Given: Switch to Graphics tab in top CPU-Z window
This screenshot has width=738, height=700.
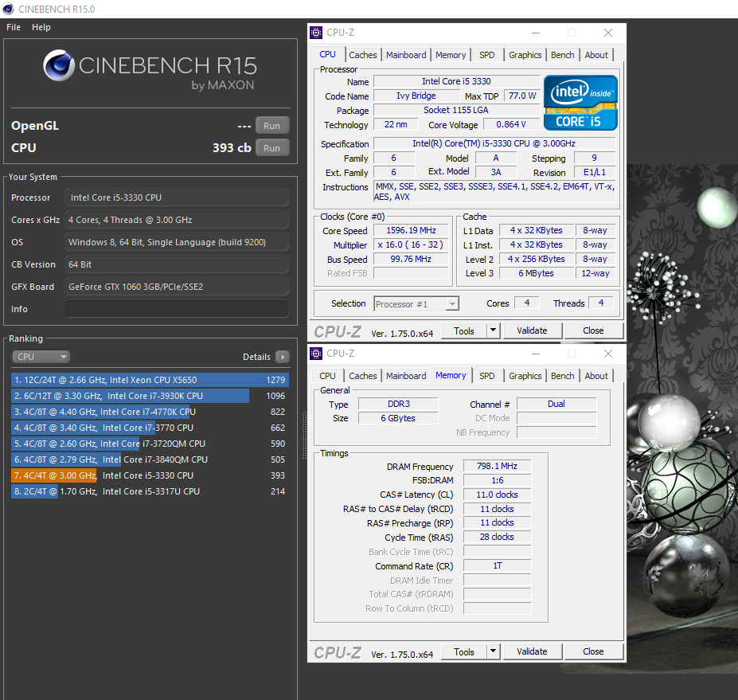Looking at the screenshot, I should (x=525, y=55).
